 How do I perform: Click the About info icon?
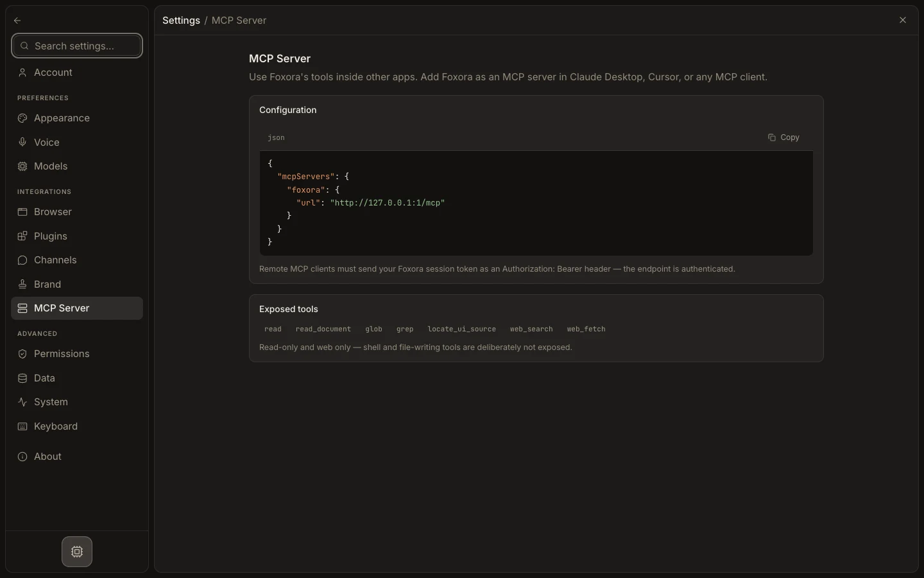(22, 457)
